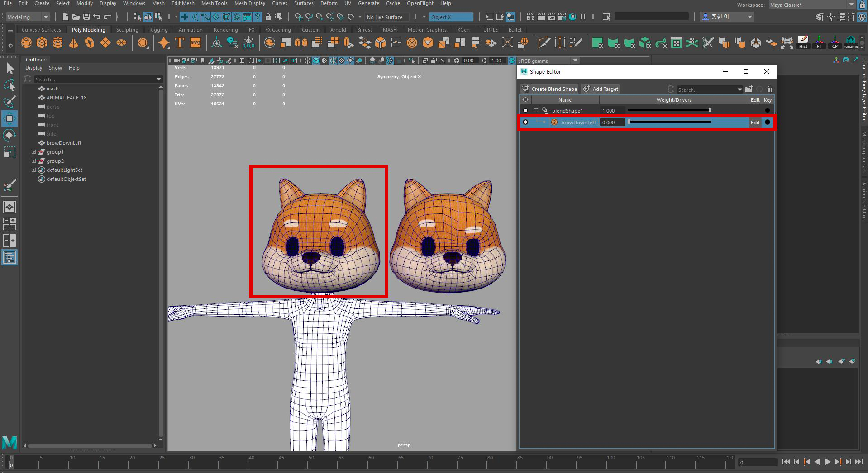Open the sRGB gamma view transform dropdown
Viewport: 868px width, 473px height.
tap(548, 61)
